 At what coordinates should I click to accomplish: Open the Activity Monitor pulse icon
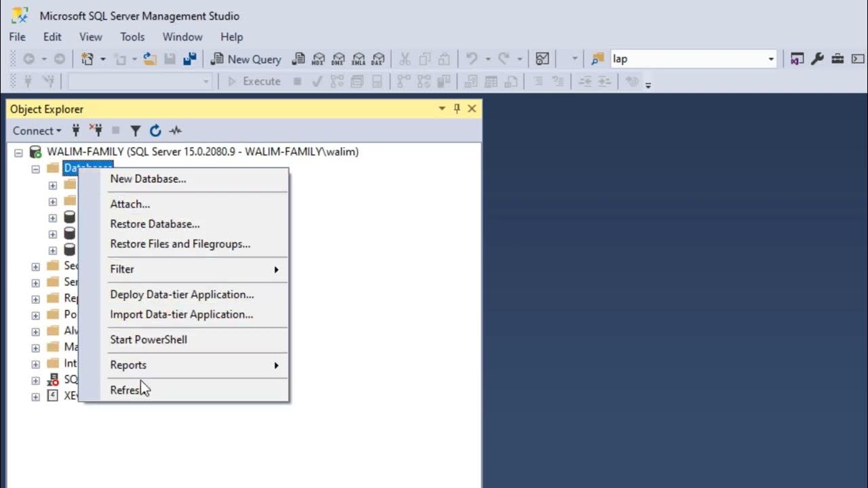click(x=176, y=130)
